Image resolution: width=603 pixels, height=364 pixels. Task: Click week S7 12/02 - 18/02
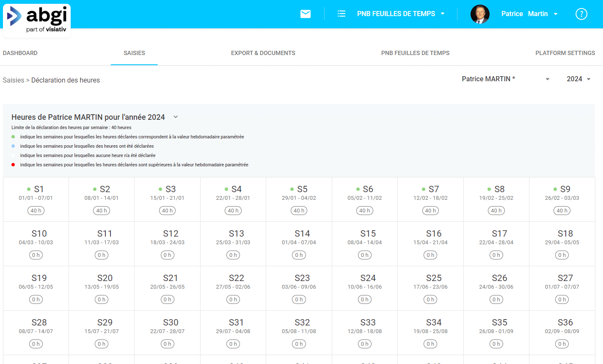click(x=430, y=198)
